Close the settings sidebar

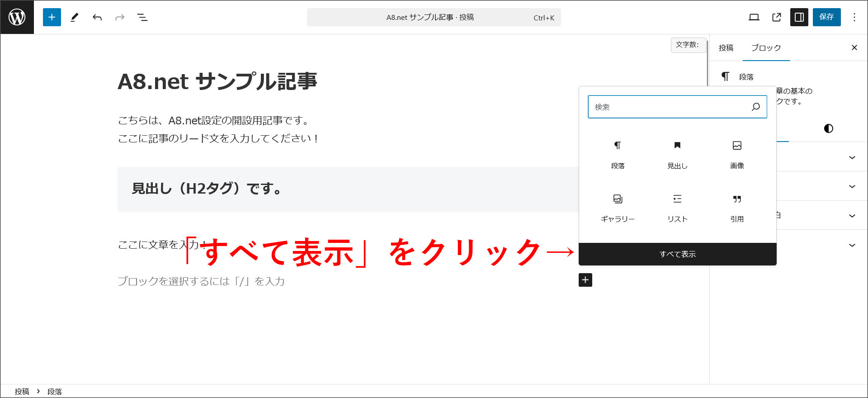854,47
